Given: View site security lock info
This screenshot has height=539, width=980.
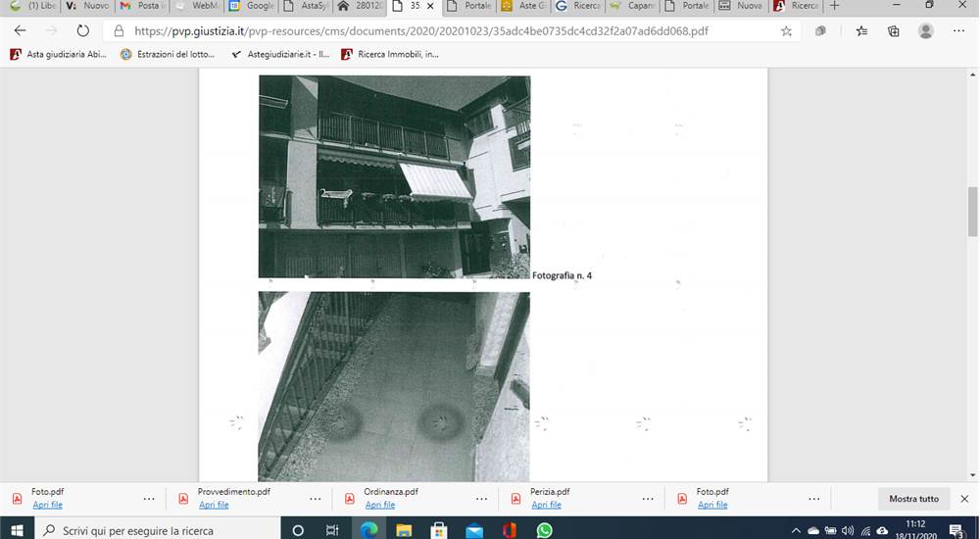Looking at the screenshot, I should coord(119,30).
